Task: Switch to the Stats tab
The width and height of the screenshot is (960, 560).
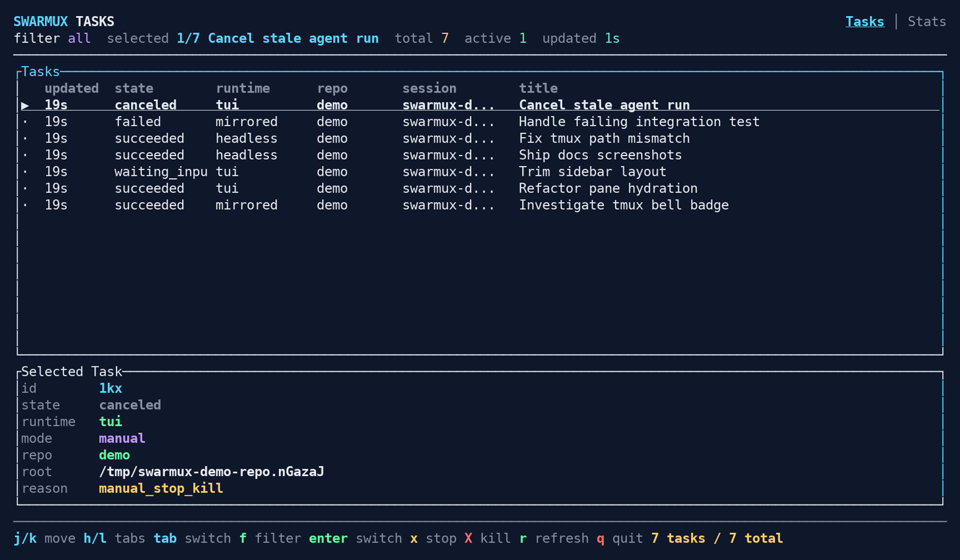Action: [x=927, y=21]
